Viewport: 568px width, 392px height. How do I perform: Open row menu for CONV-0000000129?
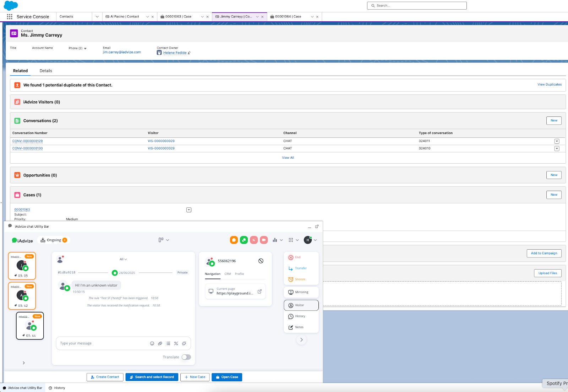pyautogui.click(x=557, y=141)
